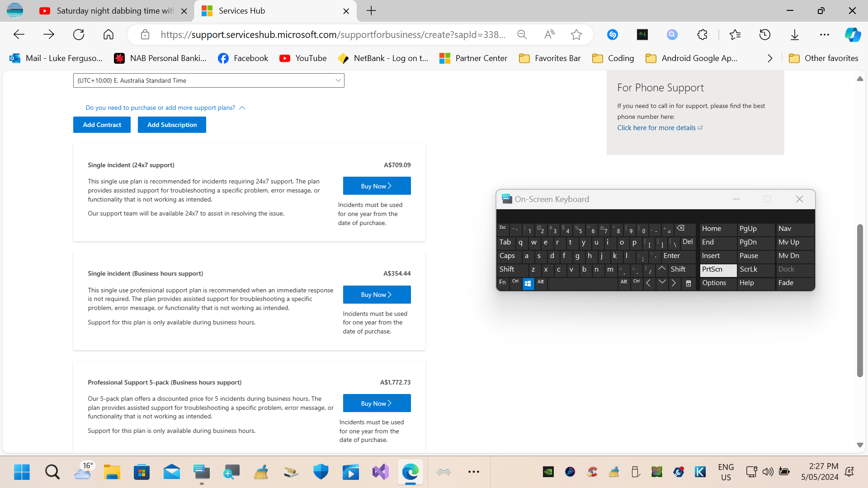Click the Shazam icon in toolbar

click(x=612, y=34)
